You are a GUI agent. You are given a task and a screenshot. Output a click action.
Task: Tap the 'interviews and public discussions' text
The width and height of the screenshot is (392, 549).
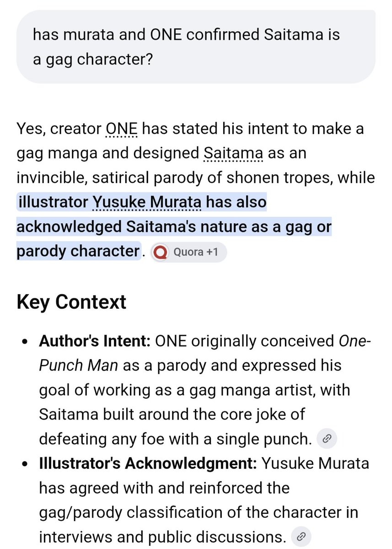[x=162, y=536]
